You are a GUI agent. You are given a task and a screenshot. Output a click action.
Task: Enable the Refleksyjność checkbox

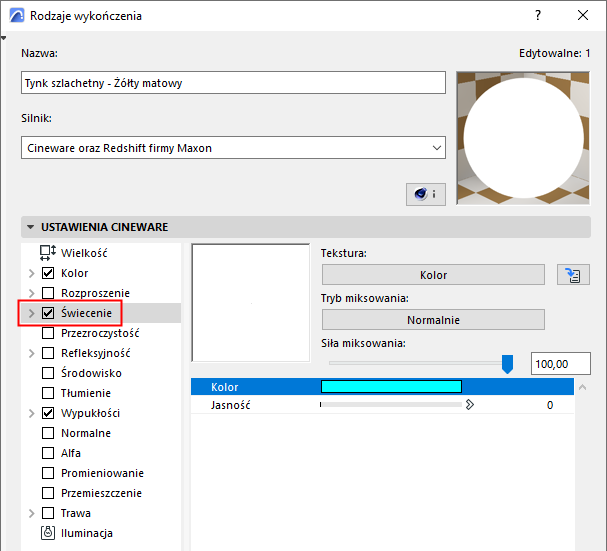click(48, 353)
